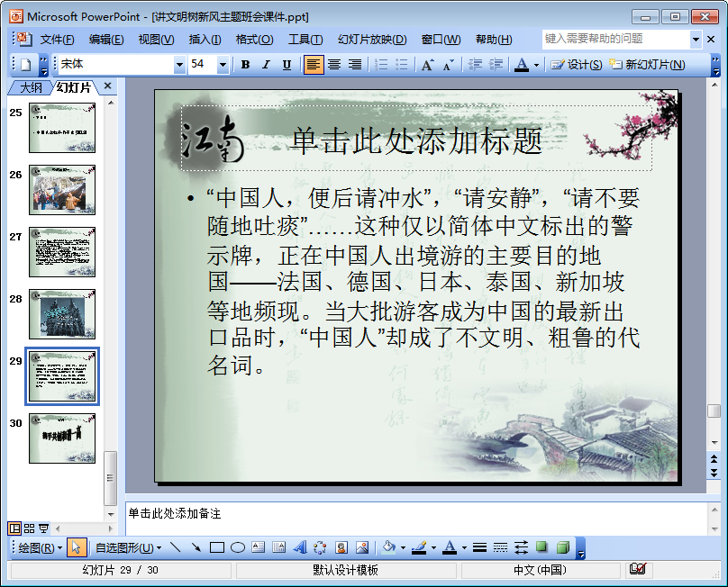Close the slides/outline pane
This screenshot has height=587, width=728.
tap(108, 86)
